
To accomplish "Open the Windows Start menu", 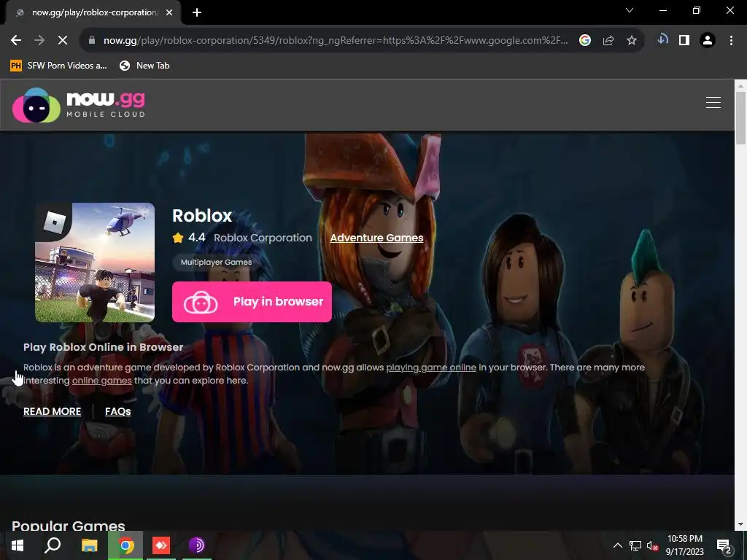I will pyautogui.click(x=18, y=545).
